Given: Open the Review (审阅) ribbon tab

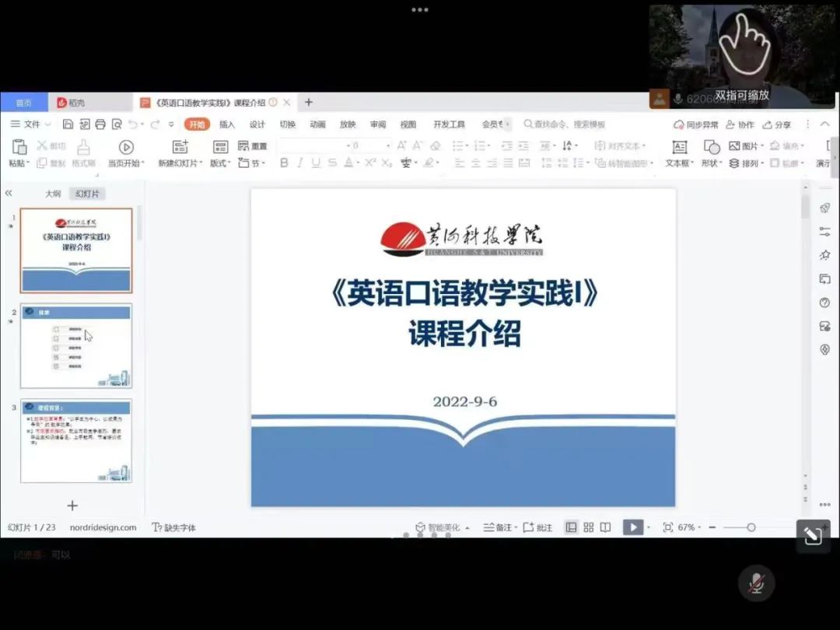Looking at the screenshot, I should (x=378, y=124).
